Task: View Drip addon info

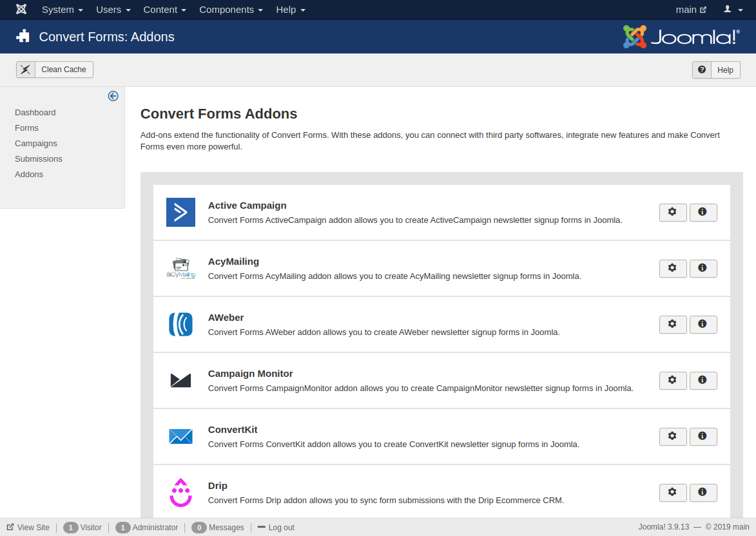Action: 703,492
